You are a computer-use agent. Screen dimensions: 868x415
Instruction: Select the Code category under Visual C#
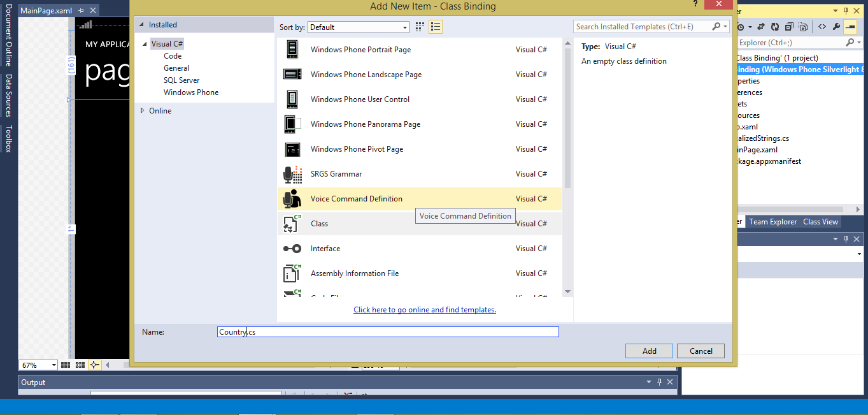[x=173, y=56]
